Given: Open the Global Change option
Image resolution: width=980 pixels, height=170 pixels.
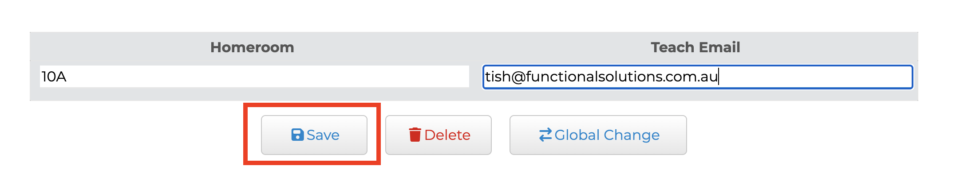Looking at the screenshot, I should tap(598, 135).
